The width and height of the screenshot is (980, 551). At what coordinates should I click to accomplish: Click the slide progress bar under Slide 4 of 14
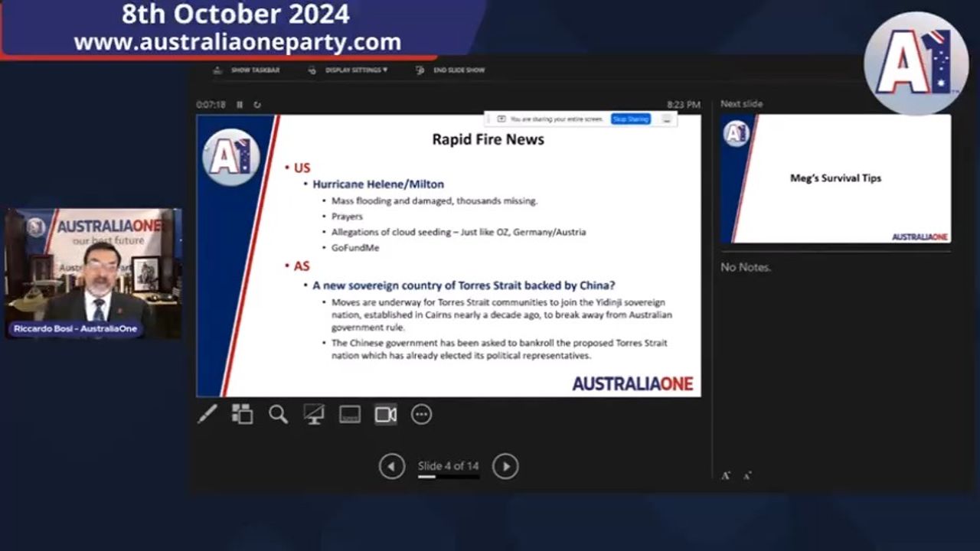click(448, 477)
